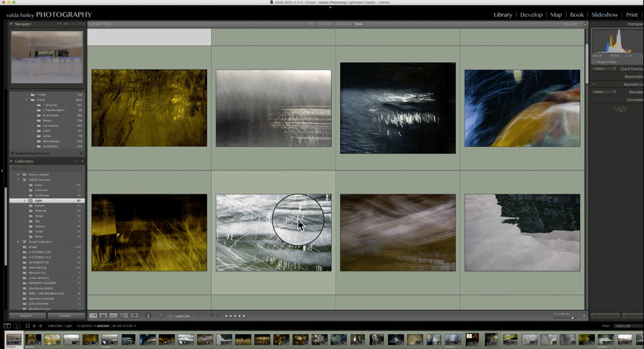Click the reject flag icon in toolbar
The height and width of the screenshot is (349, 644).
click(218, 316)
